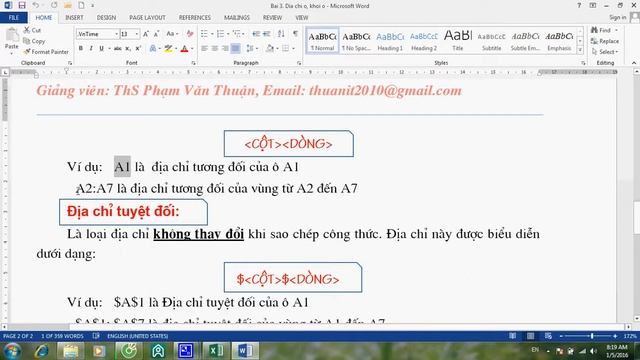Viewport: 640px width, 360px height.
Task: Open the font name dropdown
Action: pyautogui.click(x=116, y=34)
